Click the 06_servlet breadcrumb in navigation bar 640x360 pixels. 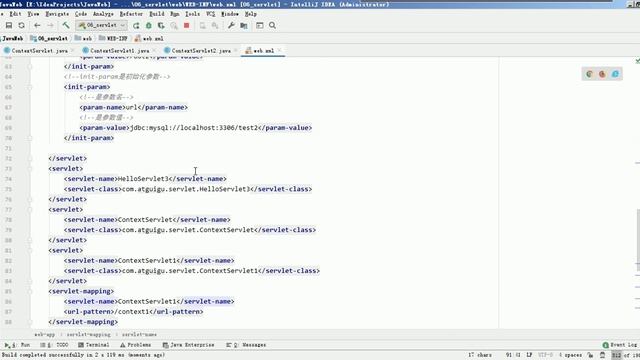pos(49,38)
